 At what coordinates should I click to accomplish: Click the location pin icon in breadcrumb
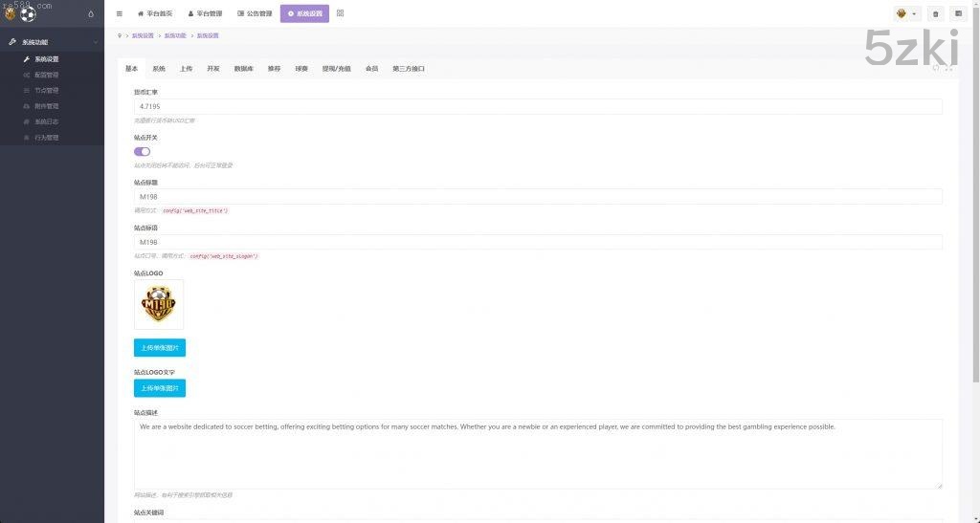120,35
